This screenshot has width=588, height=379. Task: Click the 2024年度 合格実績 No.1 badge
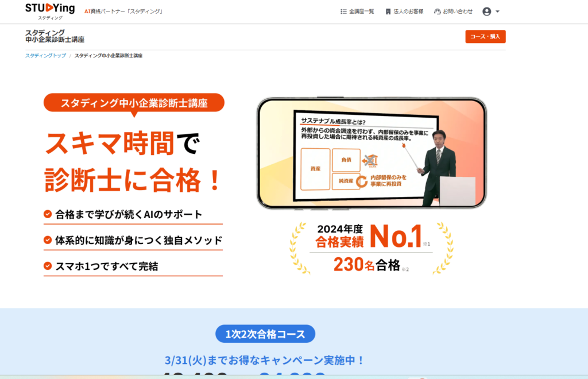tap(372, 247)
